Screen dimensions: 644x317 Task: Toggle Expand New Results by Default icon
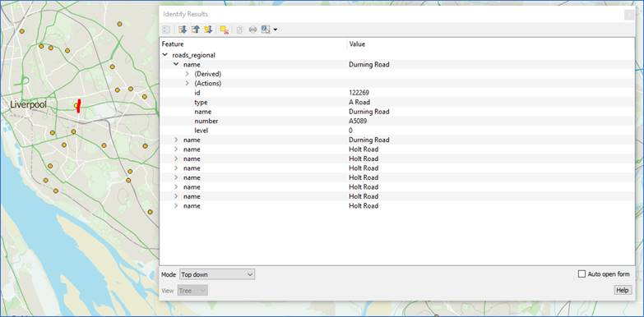point(208,30)
